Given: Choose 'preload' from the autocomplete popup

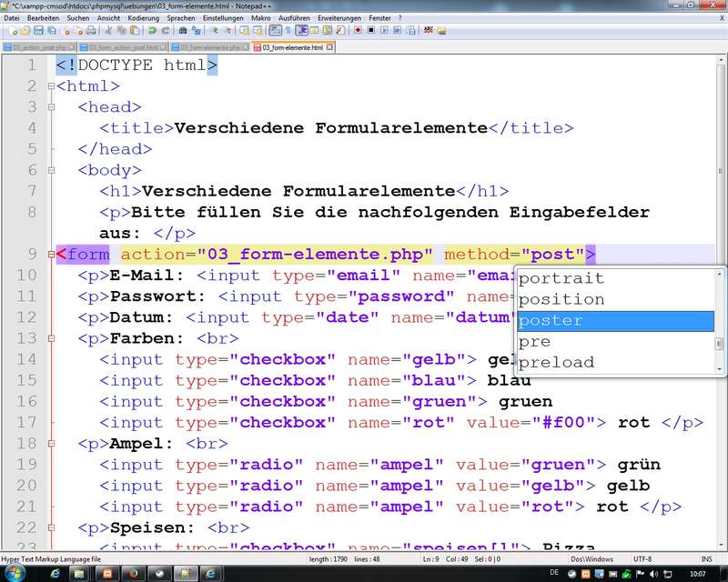Looking at the screenshot, I should coord(615,362).
